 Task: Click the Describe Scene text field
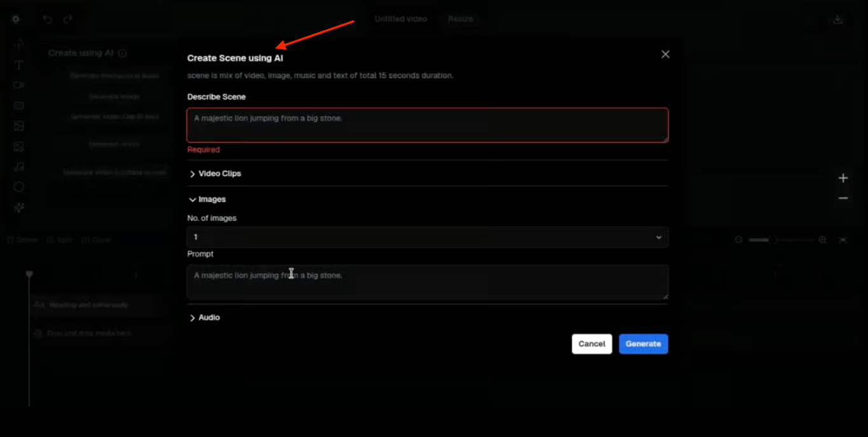[427, 125]
